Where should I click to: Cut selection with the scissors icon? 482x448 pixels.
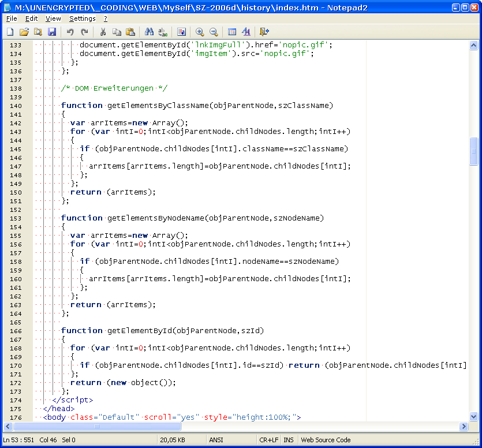[x=103, y=32]
